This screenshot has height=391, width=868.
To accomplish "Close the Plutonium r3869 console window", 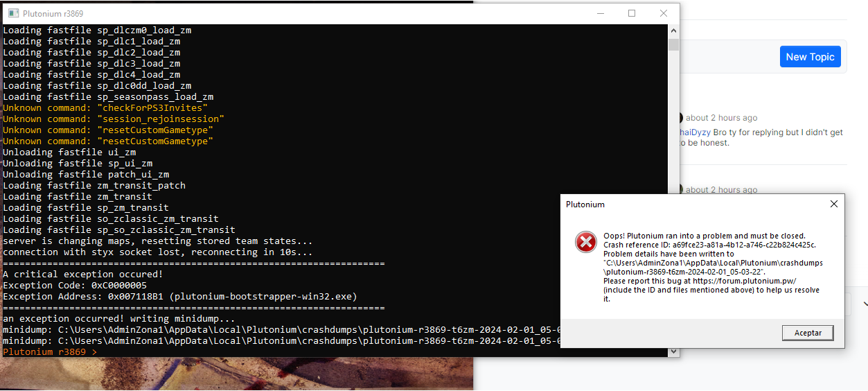I will point(664,13).
